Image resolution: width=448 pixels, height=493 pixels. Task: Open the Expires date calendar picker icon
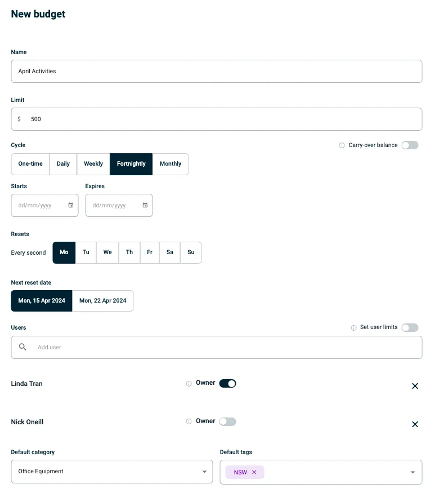145,206
